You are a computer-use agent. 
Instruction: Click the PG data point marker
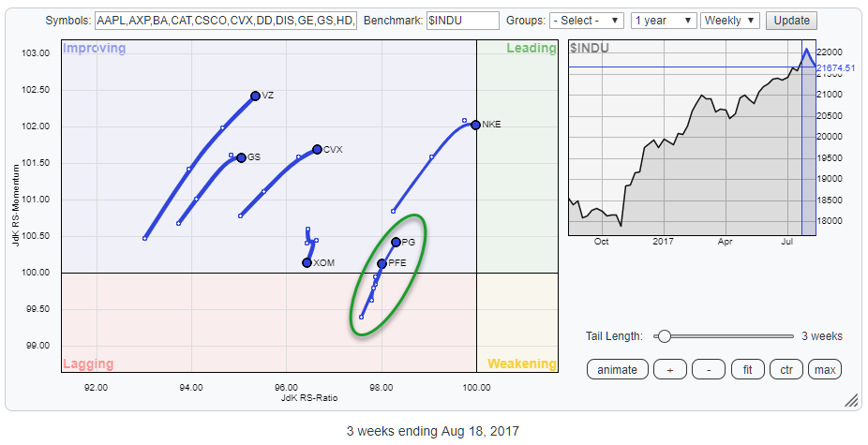click(x=396, y=243)
